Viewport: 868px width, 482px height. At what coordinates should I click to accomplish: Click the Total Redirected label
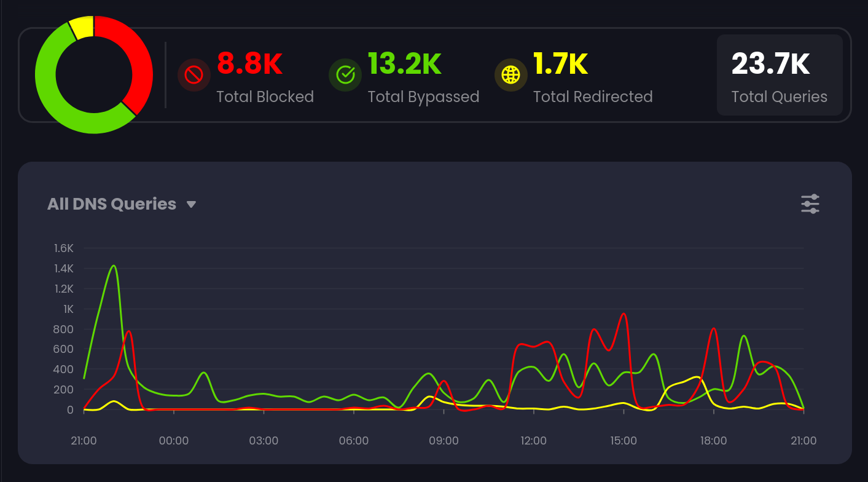tap(592, 97)
